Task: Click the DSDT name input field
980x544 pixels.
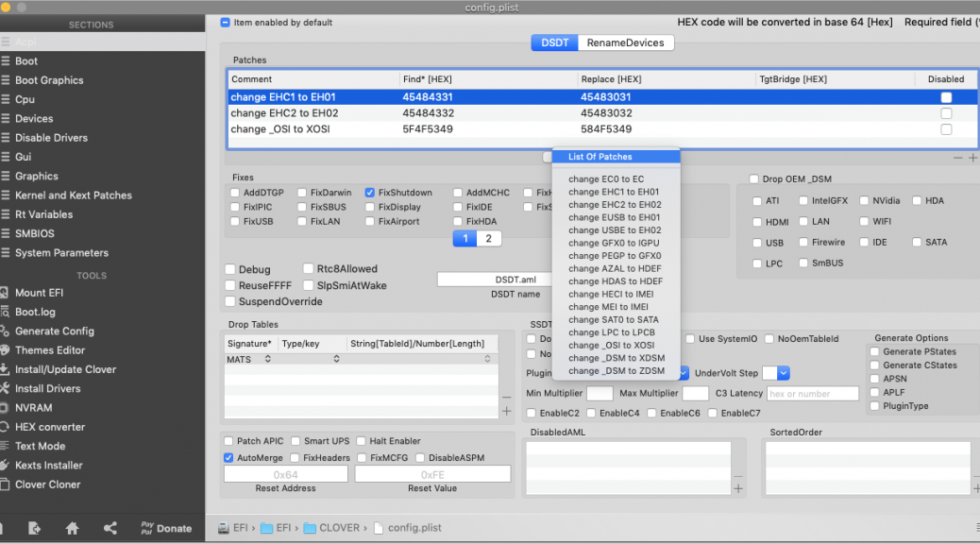Action: coord(495,280)
